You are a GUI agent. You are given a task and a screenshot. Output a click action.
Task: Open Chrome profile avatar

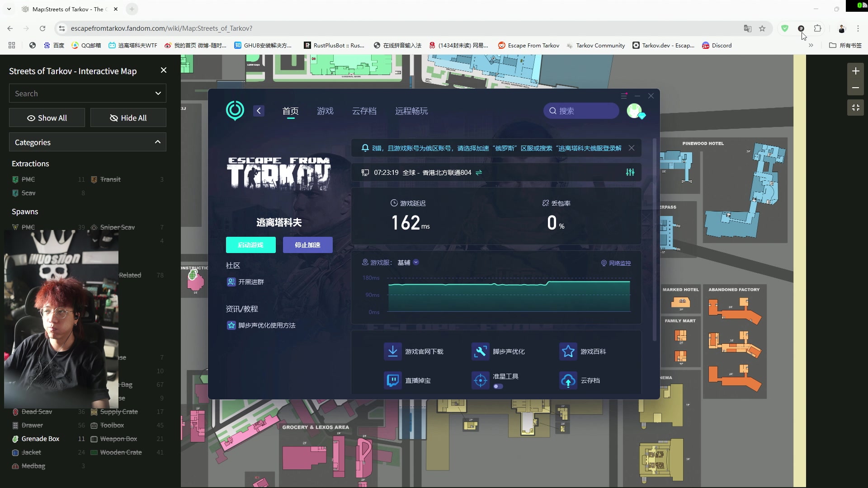point(842,28)
